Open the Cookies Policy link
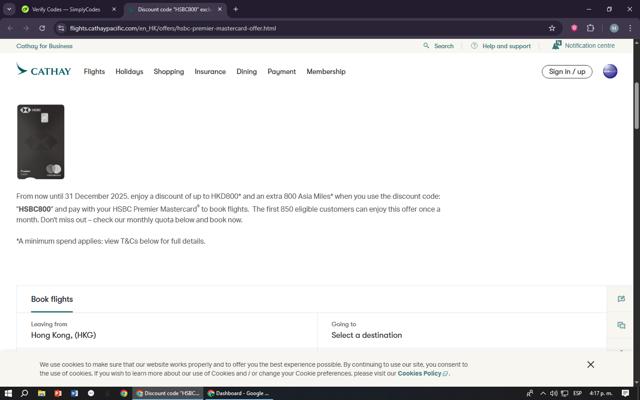640x400 pixels. tap(422, 373)
